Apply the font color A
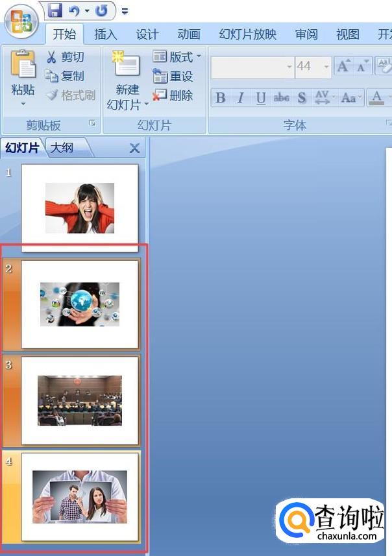The width and height of the screenshot is (392, 556). 376,97
